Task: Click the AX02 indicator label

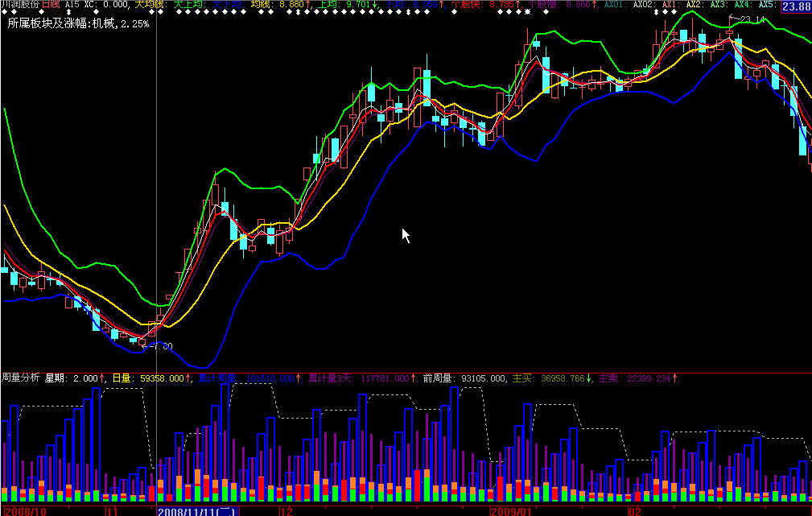Action: tap(645, 4)
